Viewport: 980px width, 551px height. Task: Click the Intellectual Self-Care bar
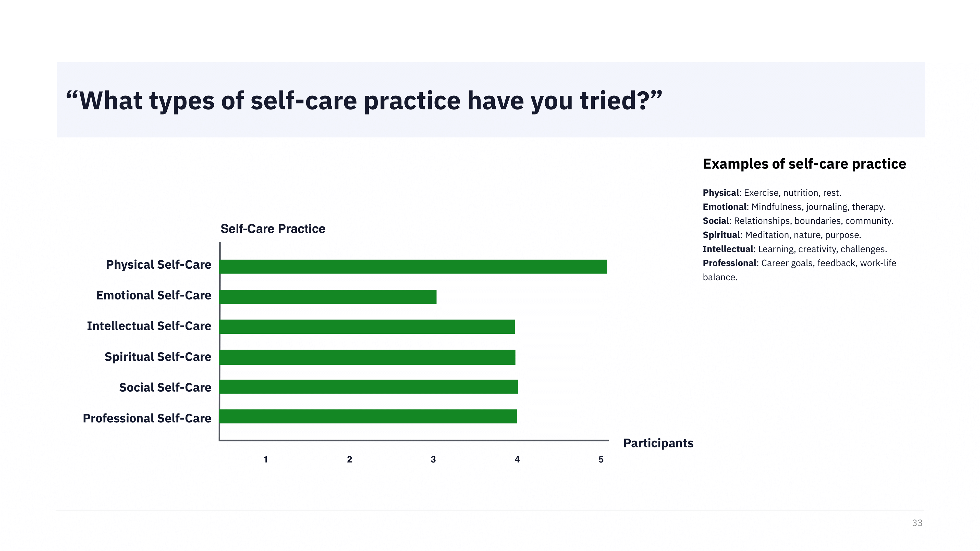pyautogui.click(x=367, y=327)
